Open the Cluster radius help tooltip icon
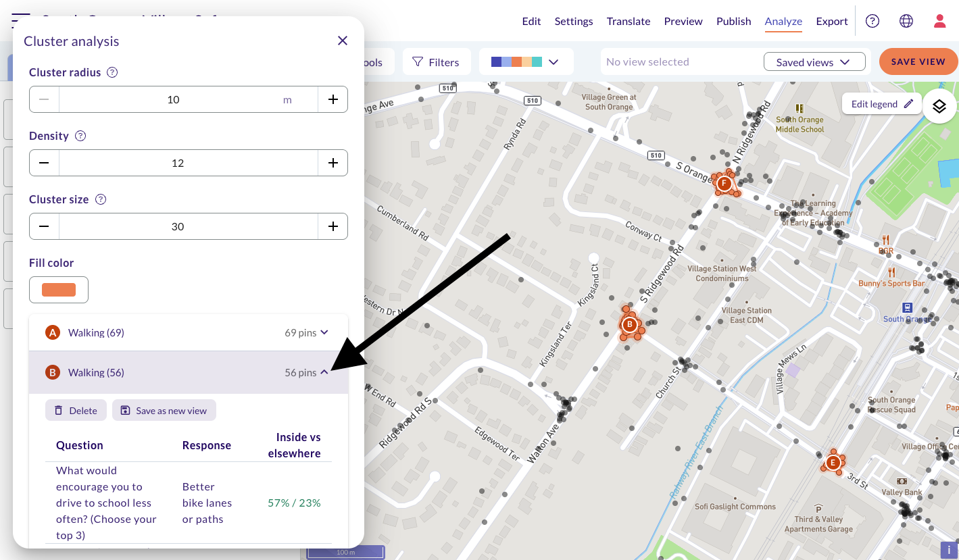The height and width of the screenshot is (560, 959). (x=112, y=72)
